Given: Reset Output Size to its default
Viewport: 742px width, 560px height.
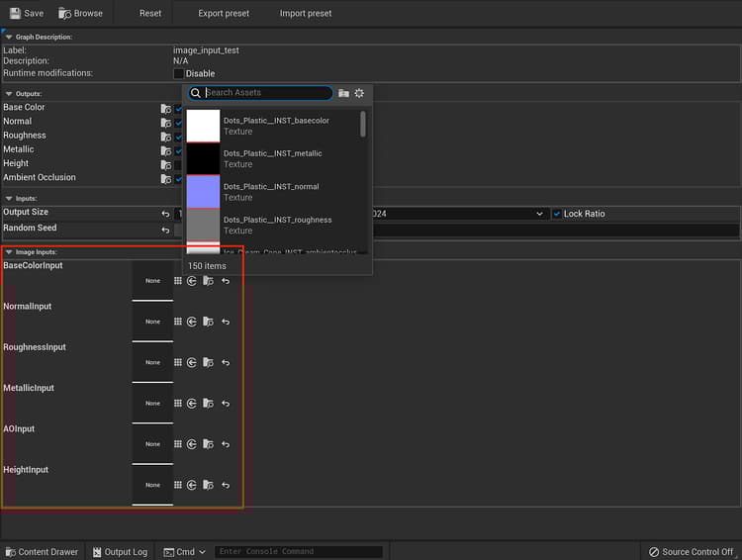Looking at the screenshot, I should pos(166,214).
